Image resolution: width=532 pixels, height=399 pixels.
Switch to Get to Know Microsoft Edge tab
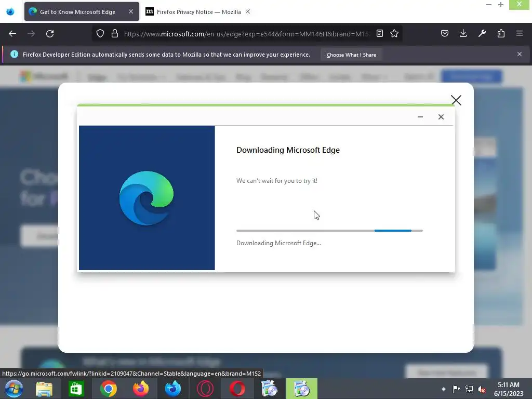(x=82, y=11)
